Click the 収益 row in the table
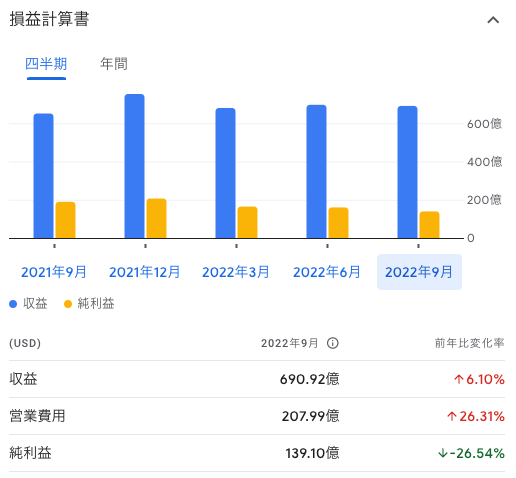 (x=257, y=379)
